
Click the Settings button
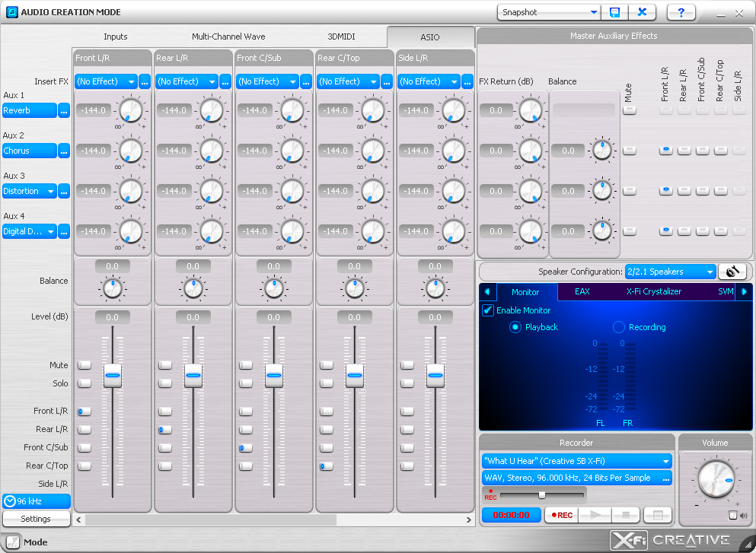[x=36, y=519]
